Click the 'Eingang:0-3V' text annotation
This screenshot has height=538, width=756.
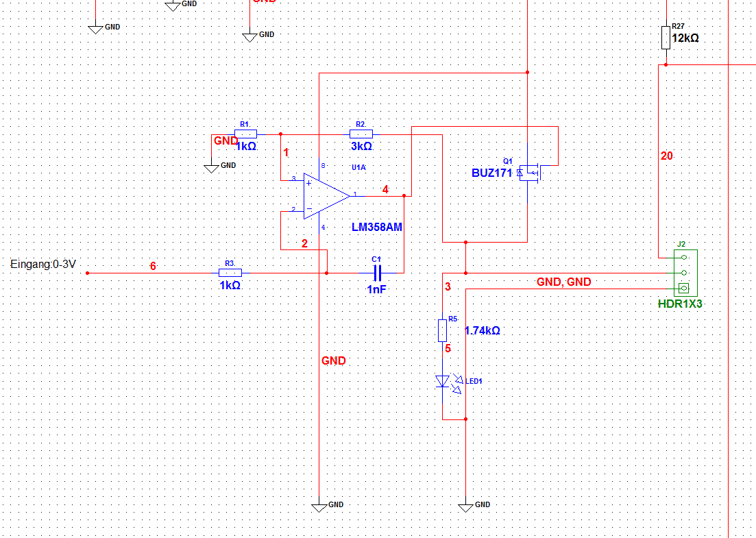(43, 264)
